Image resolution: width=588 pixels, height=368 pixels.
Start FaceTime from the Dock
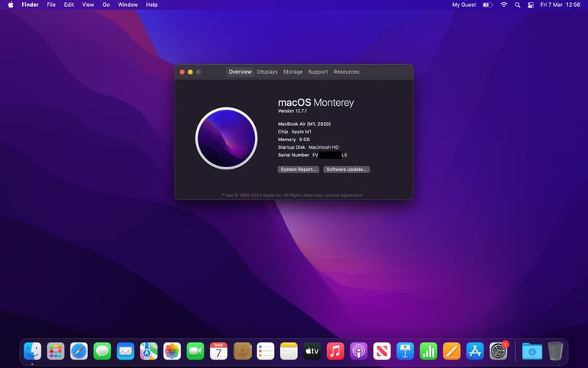[195, 351]
